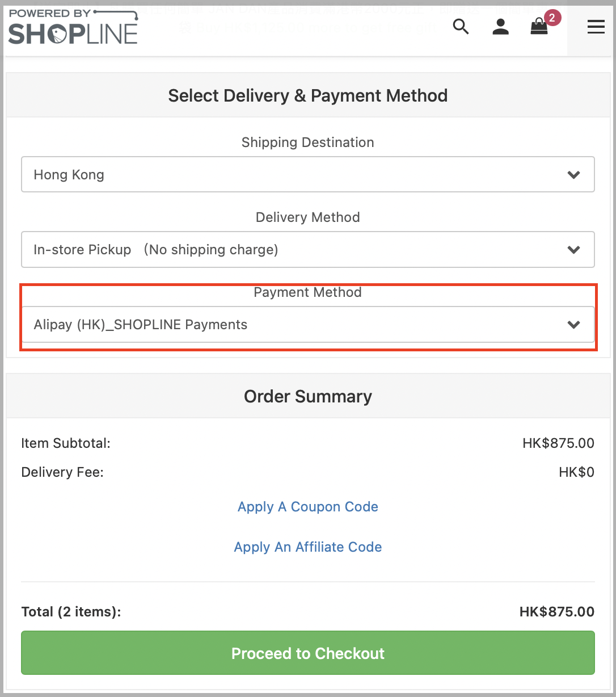The height and width of the screenshot is (697, 616).
Task: Open the Hong Kong shipping destination dropdown
Action: [x=308, y=174]
